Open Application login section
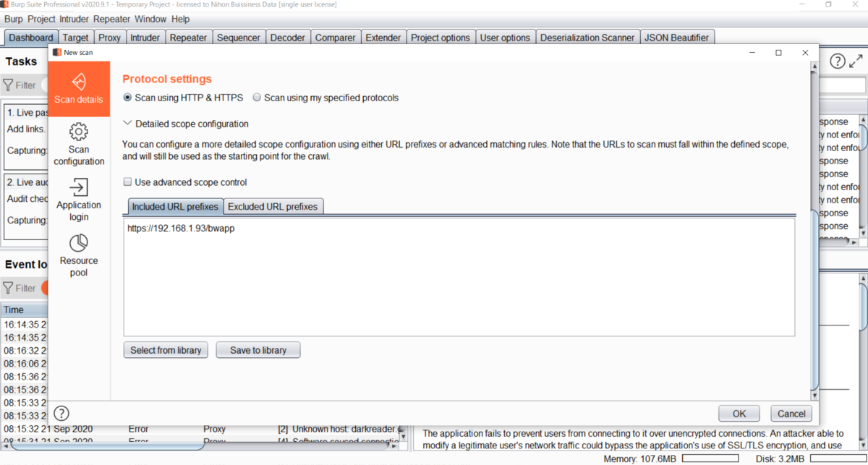Viewport: 868px width, 465px height. 79,200
